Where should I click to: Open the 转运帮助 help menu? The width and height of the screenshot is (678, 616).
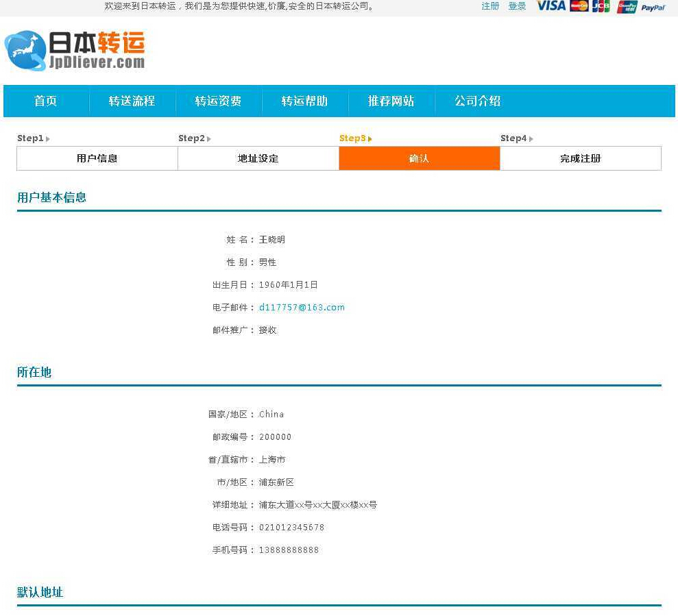305,101
